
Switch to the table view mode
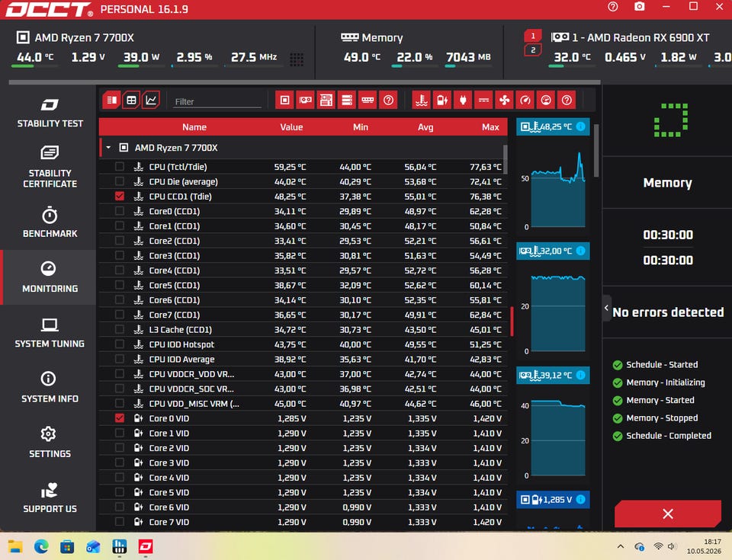click(131, 100)
